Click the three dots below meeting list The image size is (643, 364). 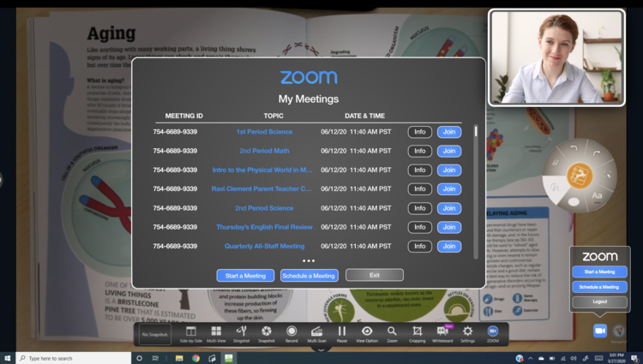point(309,260)
